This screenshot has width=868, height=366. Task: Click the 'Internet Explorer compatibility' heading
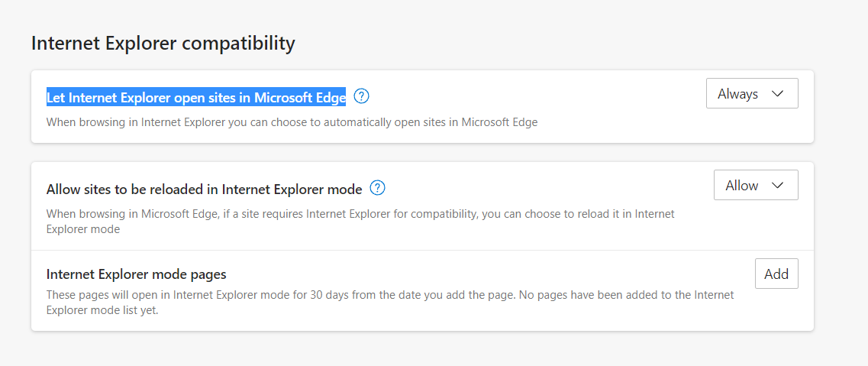click(x=163, y=44)
